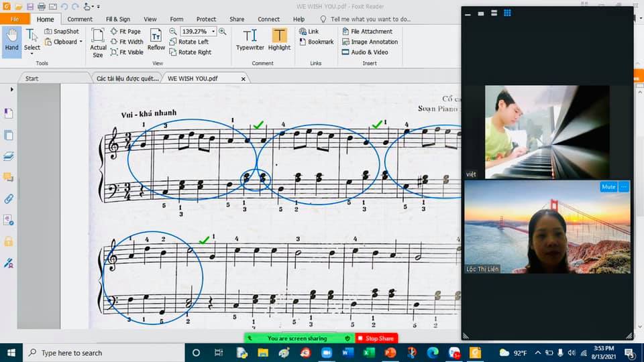This screenshot has width=644, height=362.
Task: Rotate the page left
Action: coord(189,42)
